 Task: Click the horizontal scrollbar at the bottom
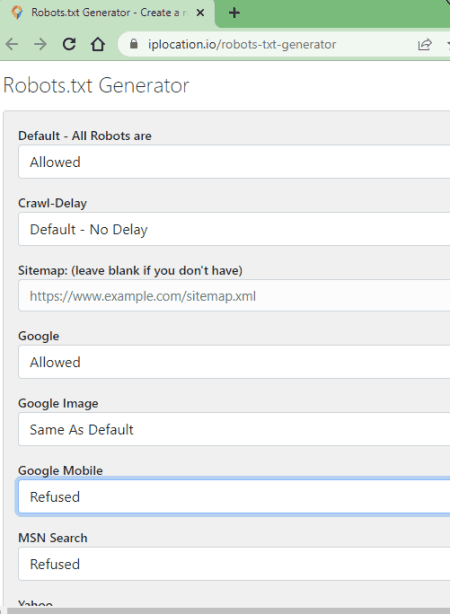[229, 611]
